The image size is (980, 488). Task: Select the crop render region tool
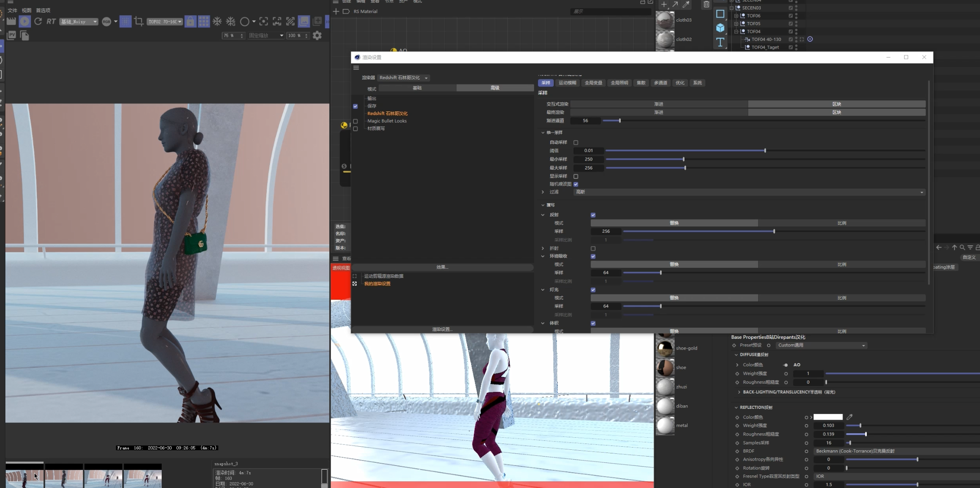[139, 21]
